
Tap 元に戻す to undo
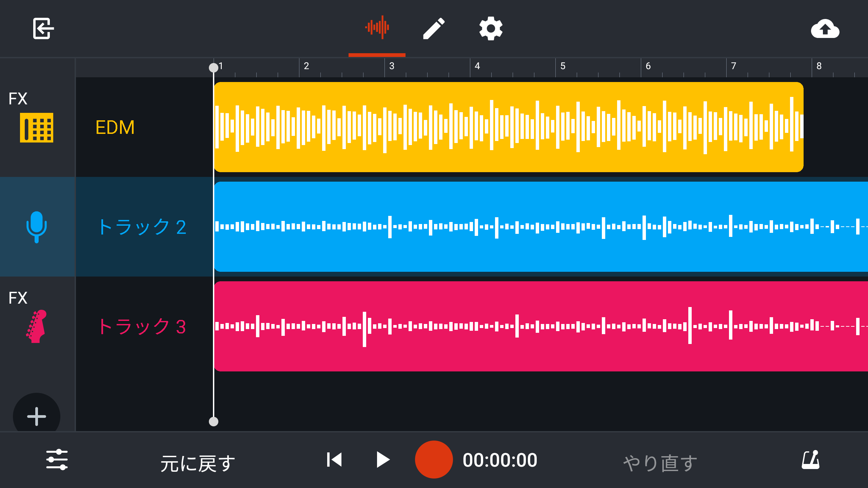click(x=198, y=463)
